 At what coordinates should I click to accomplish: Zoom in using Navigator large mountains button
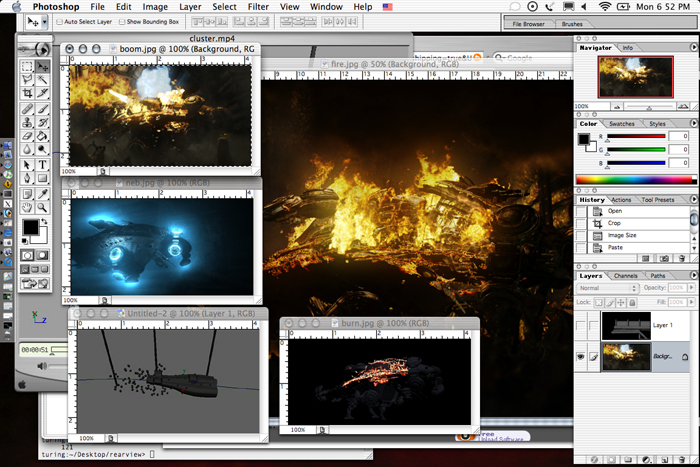(x=683, y=106)
